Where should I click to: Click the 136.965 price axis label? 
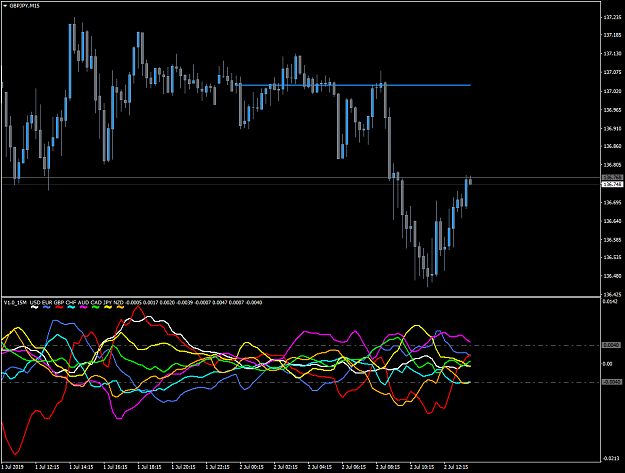[613, 110]
